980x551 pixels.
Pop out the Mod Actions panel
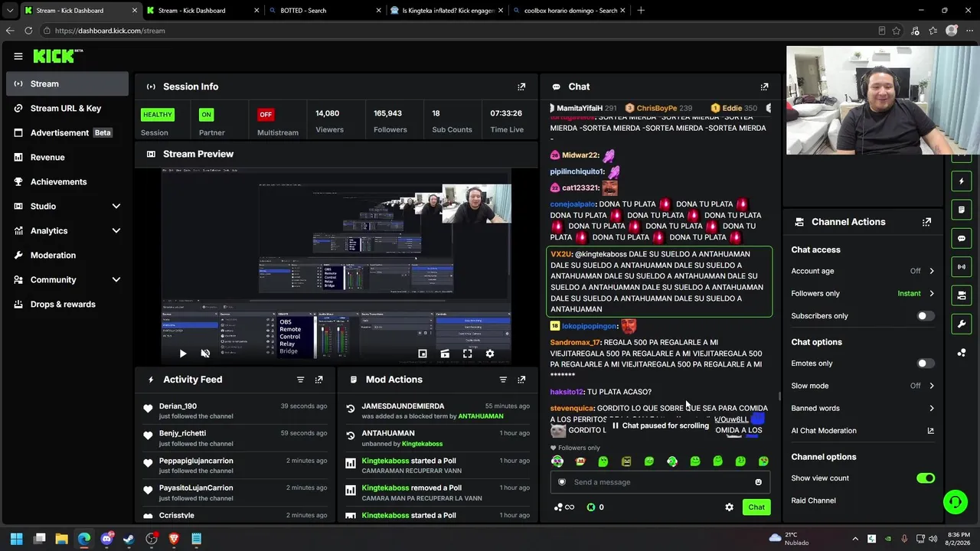521,380
